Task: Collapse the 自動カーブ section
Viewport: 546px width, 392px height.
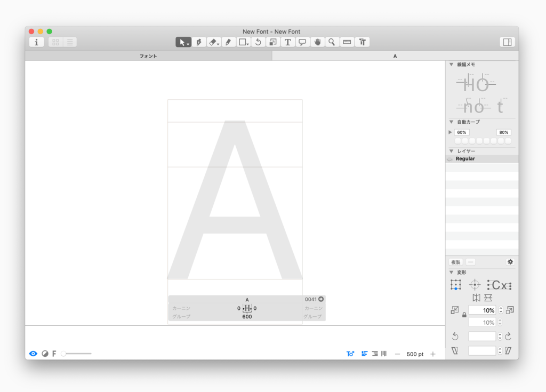Action: (x=451, y=122)
